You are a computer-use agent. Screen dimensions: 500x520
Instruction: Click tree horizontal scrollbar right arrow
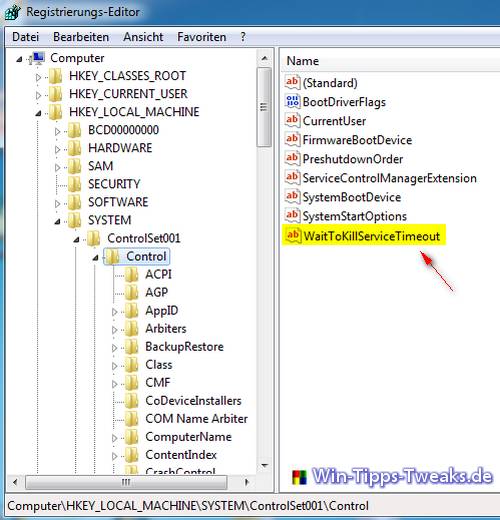click(x=246, y=482)
